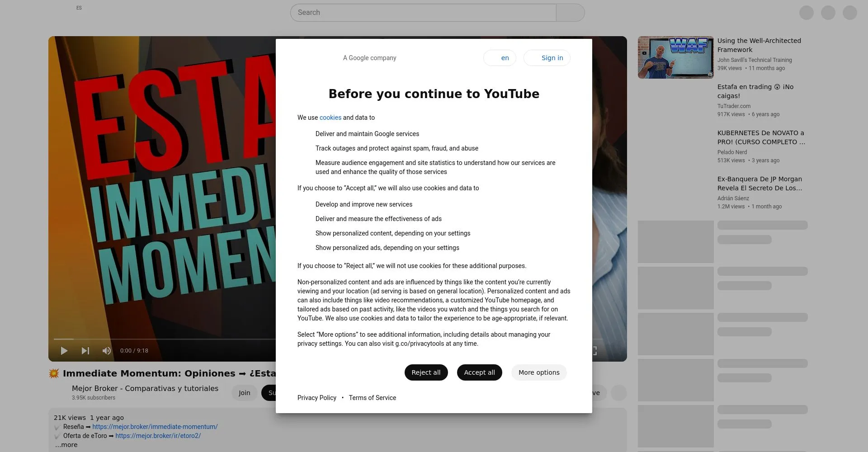Screen dimensions: 868x452
Task: Click Sign in button in dialog
Action: pyautogui.click(x=547, y=58)
